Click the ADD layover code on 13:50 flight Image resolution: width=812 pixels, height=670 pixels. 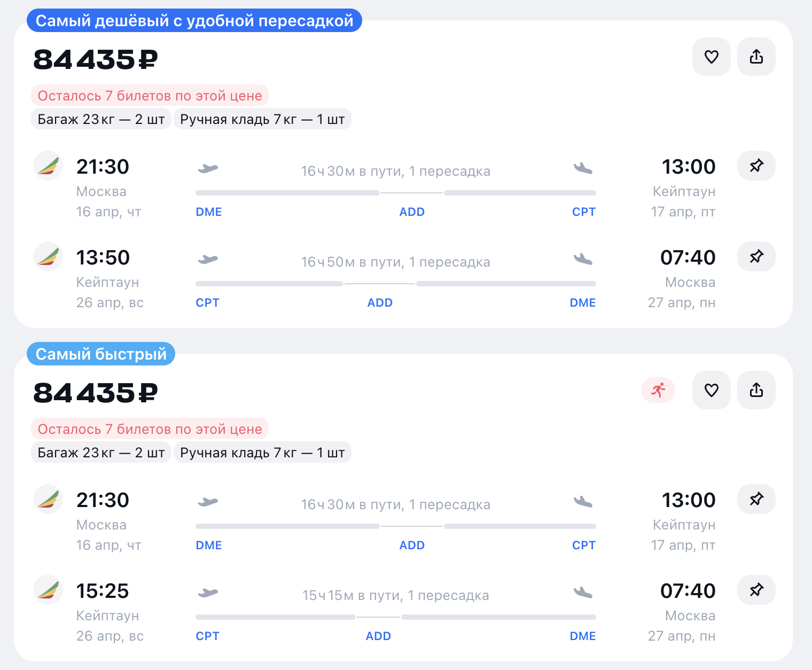(x=380, y=302)
